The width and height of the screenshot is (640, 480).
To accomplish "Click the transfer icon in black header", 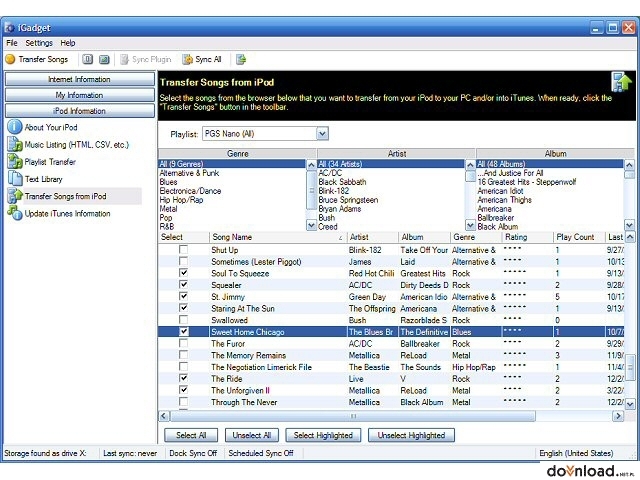I will pos(621,82).
